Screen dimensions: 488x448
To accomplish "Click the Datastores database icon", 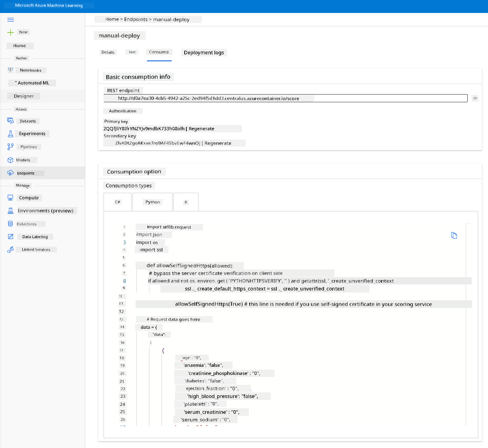I will click(11, 224).
